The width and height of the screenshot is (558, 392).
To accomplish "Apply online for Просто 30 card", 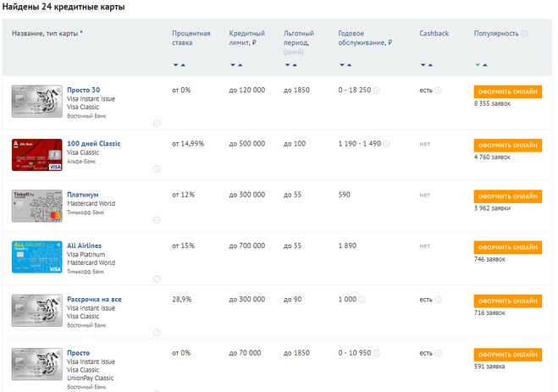I will click(508, 91).
